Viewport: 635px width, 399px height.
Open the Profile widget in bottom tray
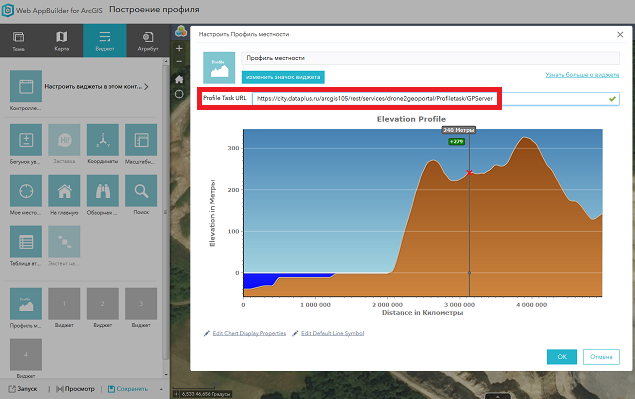click(x=26, y=303)
